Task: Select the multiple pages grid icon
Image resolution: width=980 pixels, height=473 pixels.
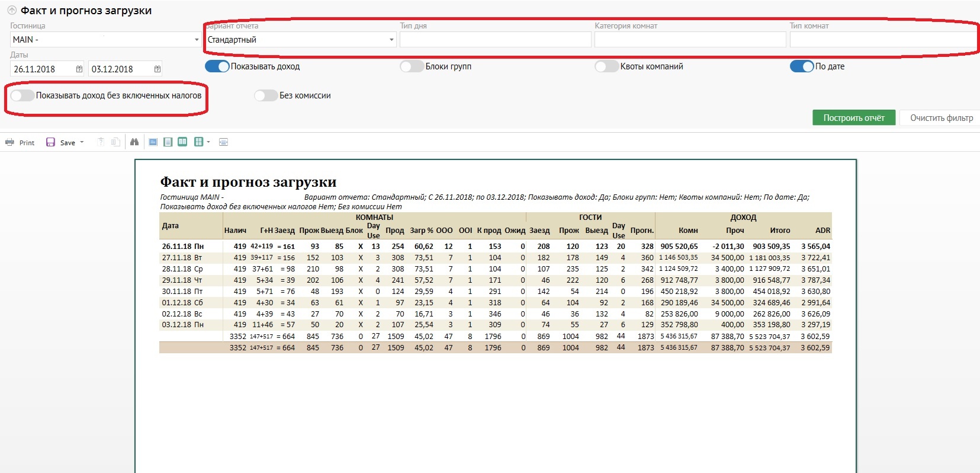Action: click(198, 142)
